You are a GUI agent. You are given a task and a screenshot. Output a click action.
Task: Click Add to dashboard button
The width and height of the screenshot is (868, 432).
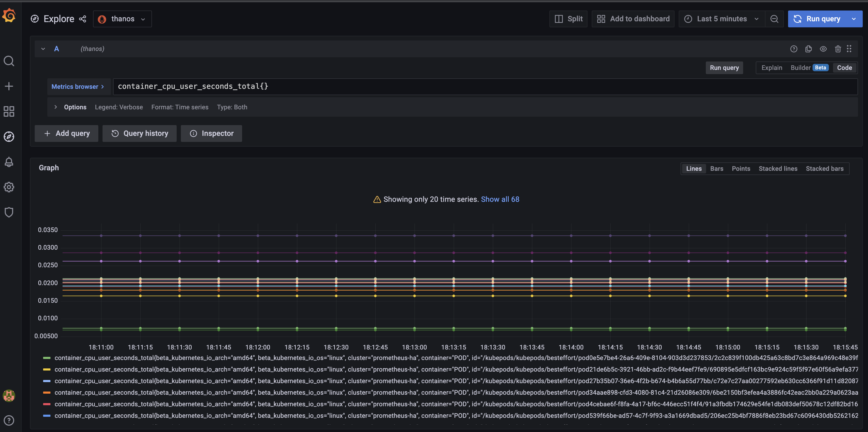[633, 19]
